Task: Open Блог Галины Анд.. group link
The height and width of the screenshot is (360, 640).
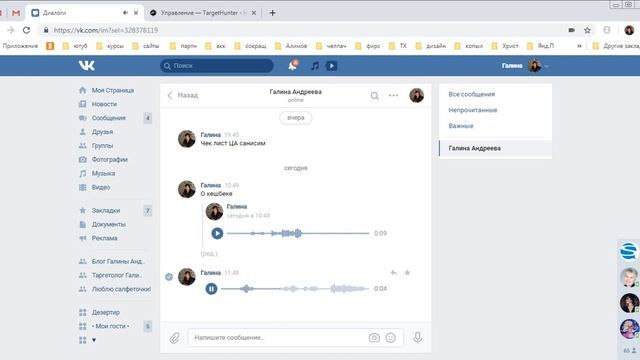Action: pos(118,261)
